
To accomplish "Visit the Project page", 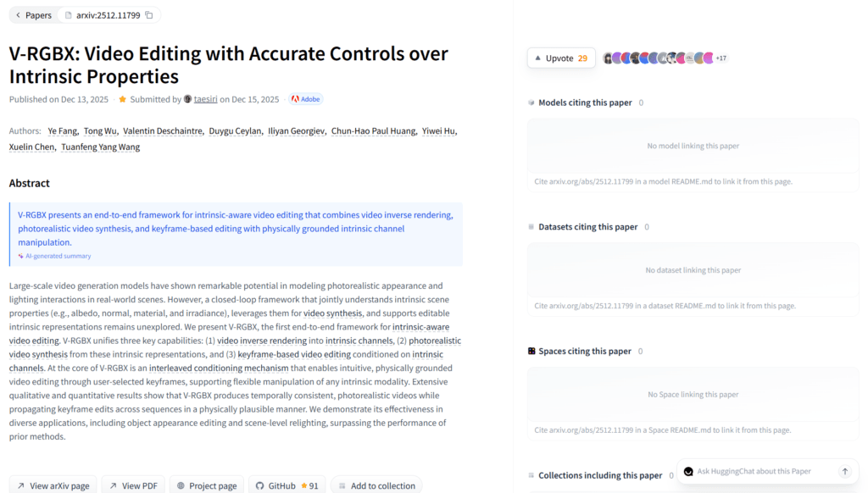I will [x=206, y=485].
